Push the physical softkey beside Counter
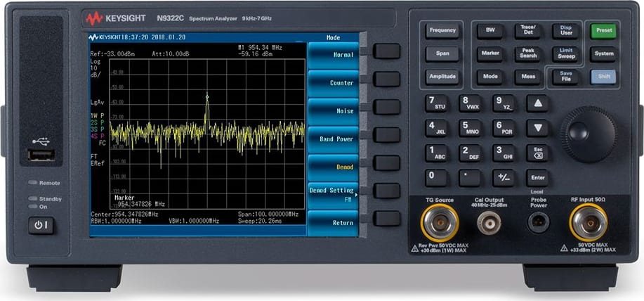The width and height of the screenshot is (644, 301). pyautogui.click(x=386, y=79)
